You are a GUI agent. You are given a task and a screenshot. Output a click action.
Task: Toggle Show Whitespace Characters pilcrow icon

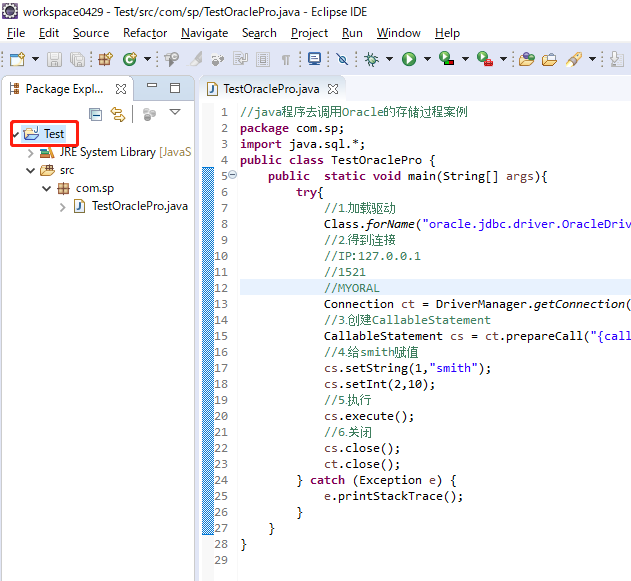coord(285,60)
